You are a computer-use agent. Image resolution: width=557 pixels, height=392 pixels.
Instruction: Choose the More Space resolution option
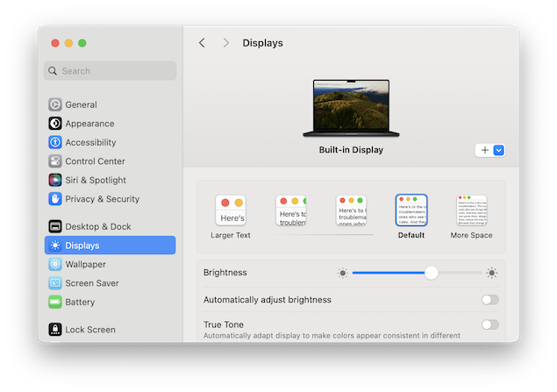click(x=471, y=211)
